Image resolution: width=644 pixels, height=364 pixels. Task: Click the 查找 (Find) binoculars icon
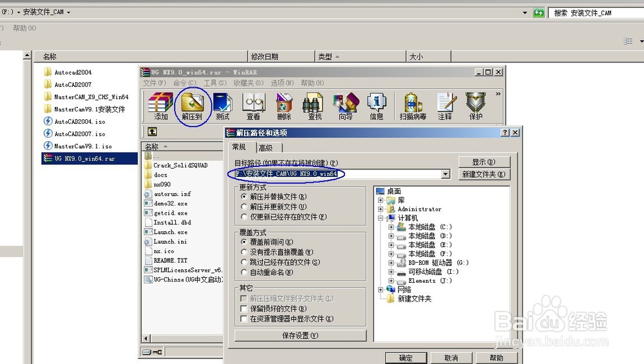tap(315, 106)
